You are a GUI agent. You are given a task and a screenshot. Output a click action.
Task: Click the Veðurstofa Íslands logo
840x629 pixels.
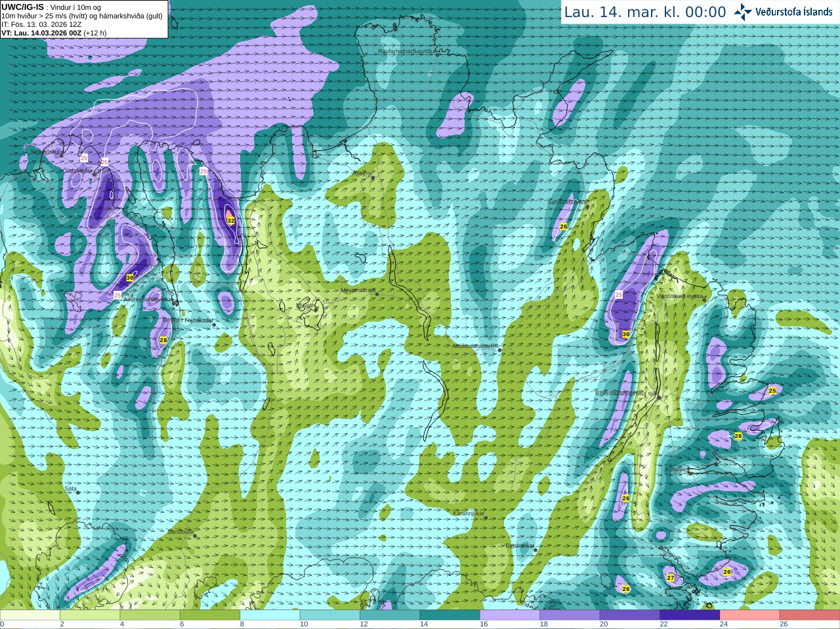[x=783, y=12]
